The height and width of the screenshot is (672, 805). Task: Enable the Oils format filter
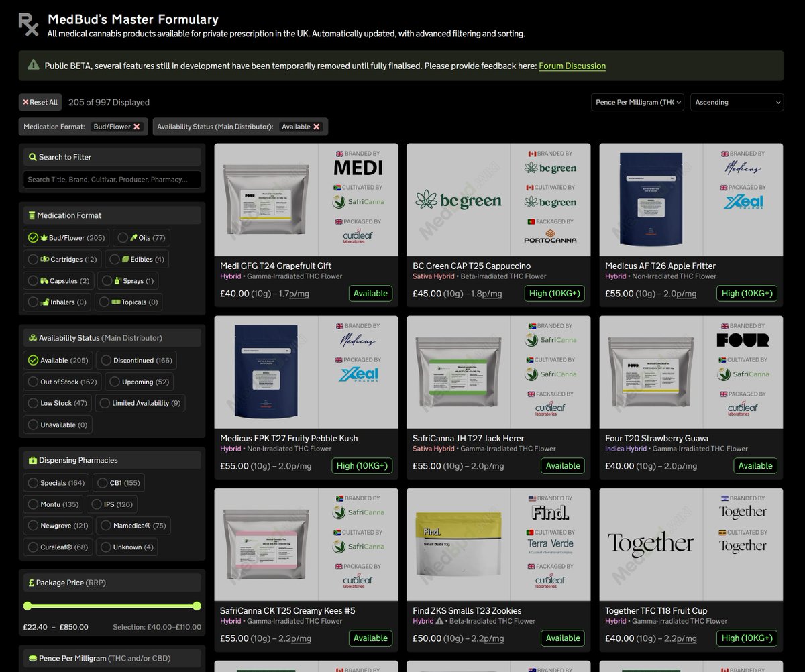(x=142, y=237)
